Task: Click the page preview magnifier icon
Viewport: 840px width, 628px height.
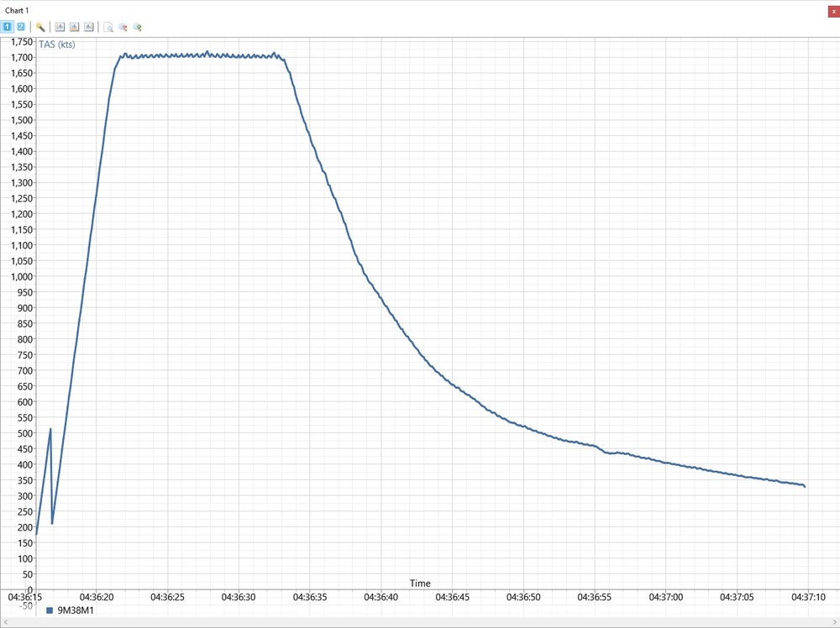Action: pos(108,27)
